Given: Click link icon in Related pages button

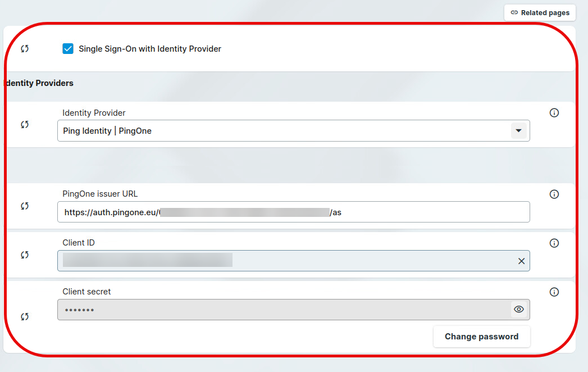Looking at the screenshot, I should [x=514, y=12].
